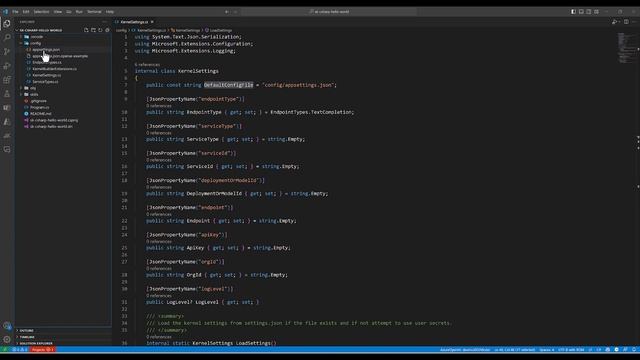Open the Source Control view
Image resolution: width=640 pixels, height=360 pixels.
pos(7,51)
